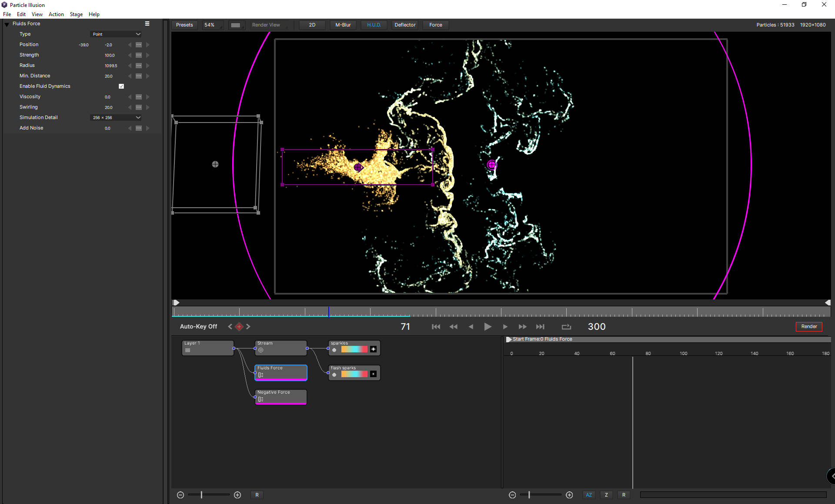This screenshot has width=835, height=504.
Task: Open the Simulation Detail dropdown
Action: tap(116, 117)
